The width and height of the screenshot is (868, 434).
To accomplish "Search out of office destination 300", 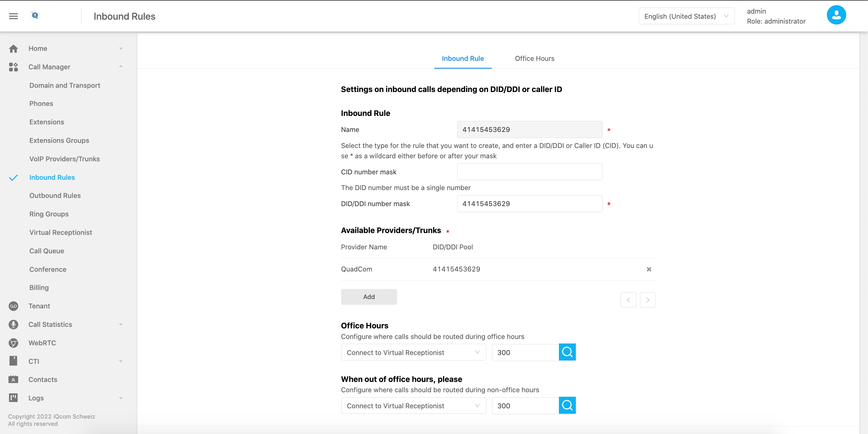I will [x=567, y=405].
